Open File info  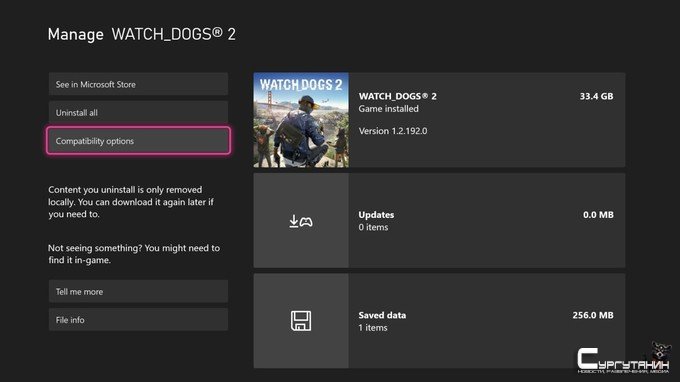138,320
